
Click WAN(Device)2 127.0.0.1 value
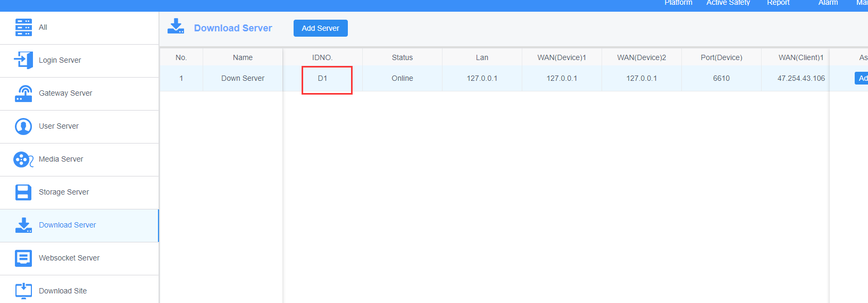click(x=641, y=78)
